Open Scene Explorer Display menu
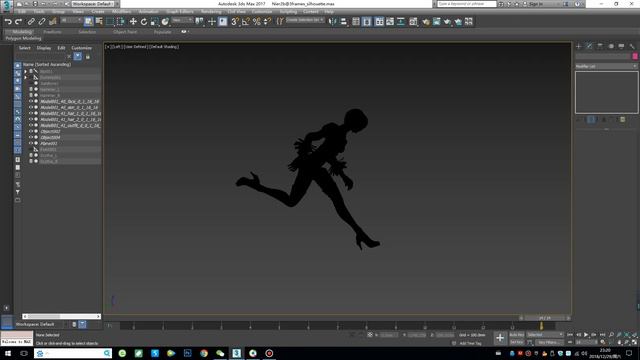 pos(44,48)
